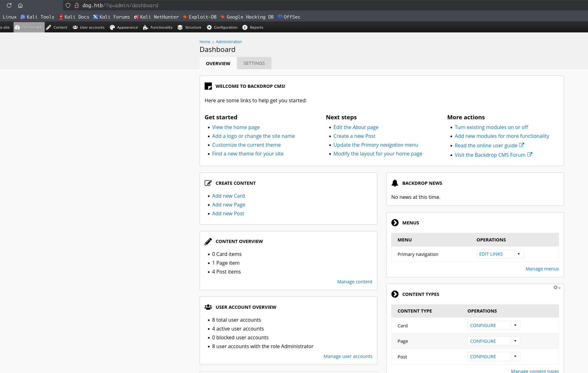Click the browser reload icon
The height and width of the screenshot is (373, 588).
[9, 5]
